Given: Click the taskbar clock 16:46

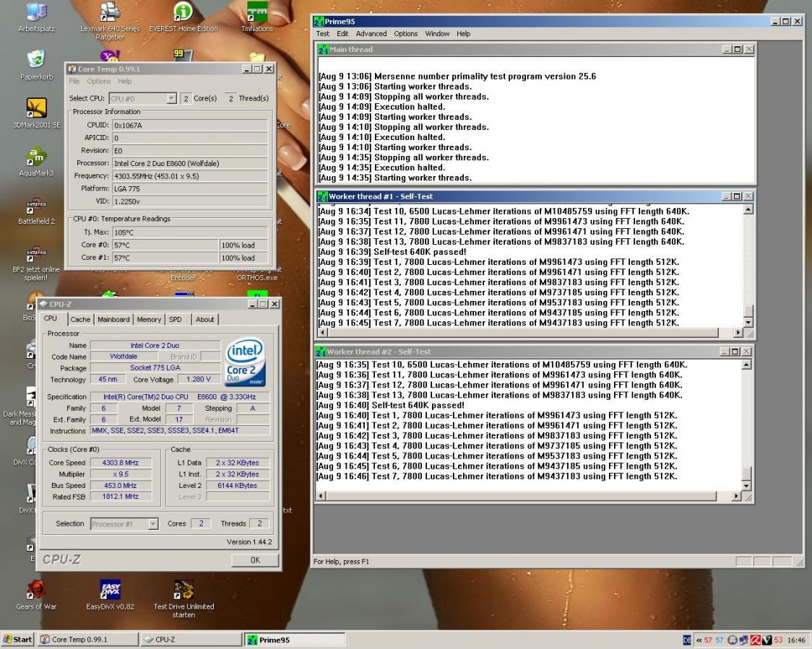Looking at the screenshot, I should click(x=796, y=640).
